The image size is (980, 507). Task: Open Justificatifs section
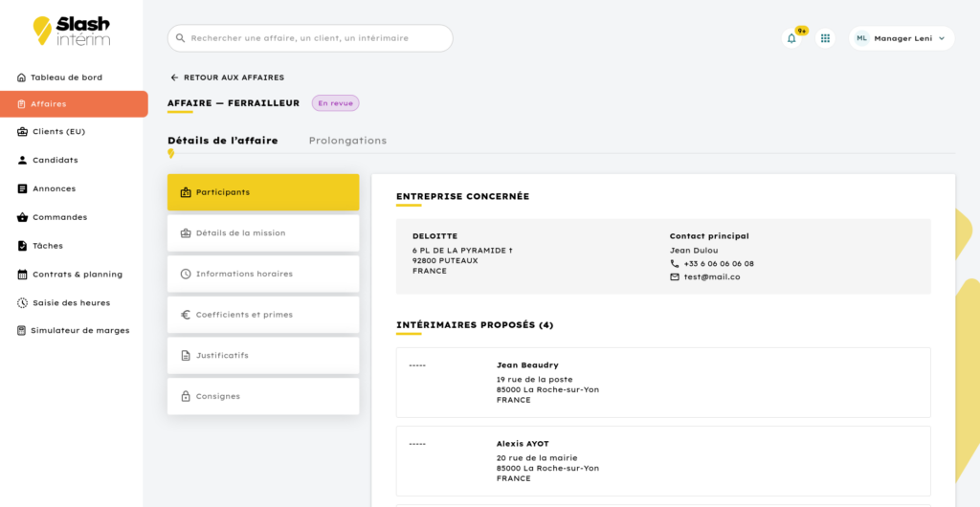click(263, 355)
